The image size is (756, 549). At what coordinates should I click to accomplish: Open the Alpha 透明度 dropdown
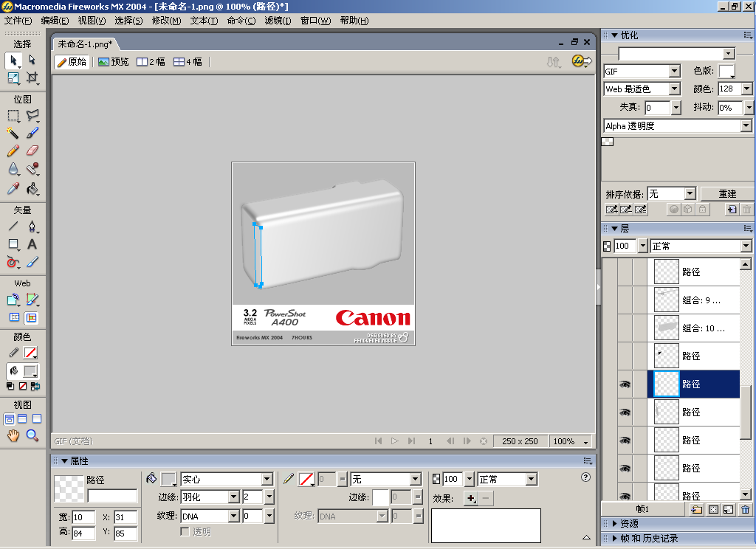point(746,125)
